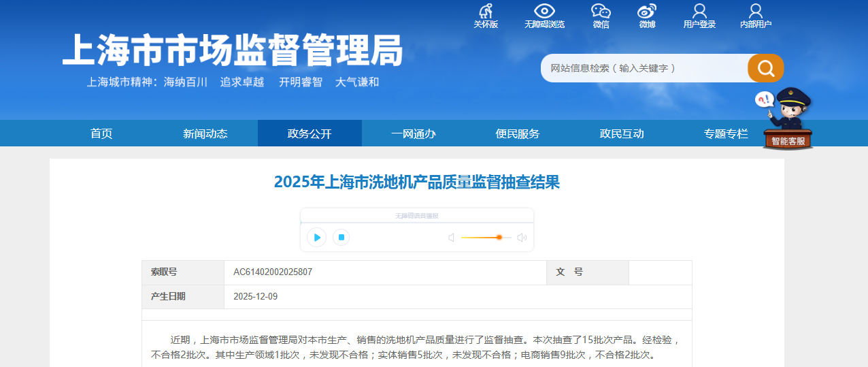Click the 用户登录 user login icon
Screen dimensions: 868x367
pyautogui.click(x=699, y=12)
